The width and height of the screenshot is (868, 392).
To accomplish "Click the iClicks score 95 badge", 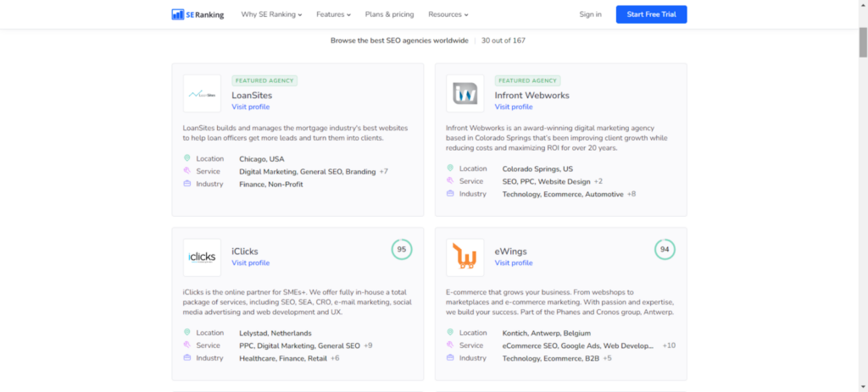I will [x=402, y=250].
